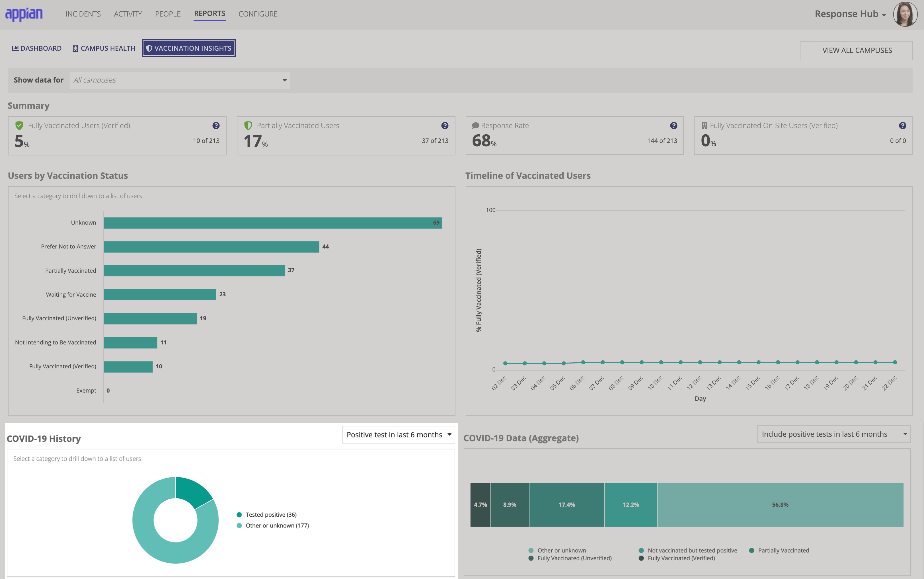Open the Configure page
924x579 pixels.
[258, 14]
